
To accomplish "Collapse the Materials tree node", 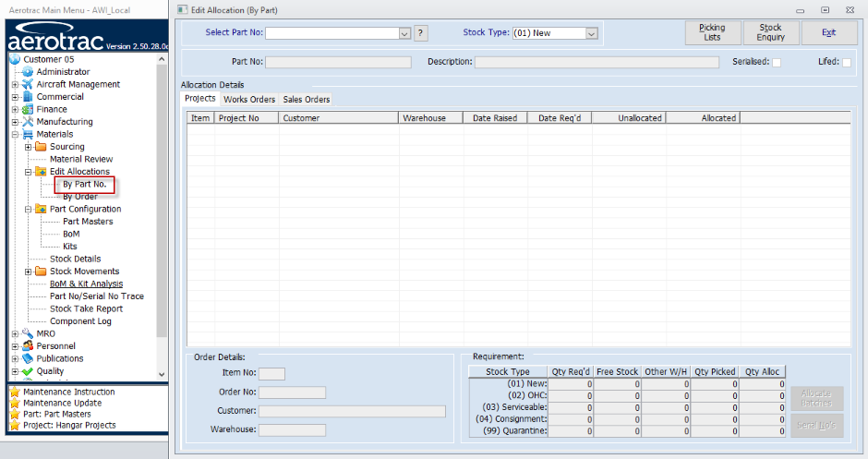I will pos(15,135).
